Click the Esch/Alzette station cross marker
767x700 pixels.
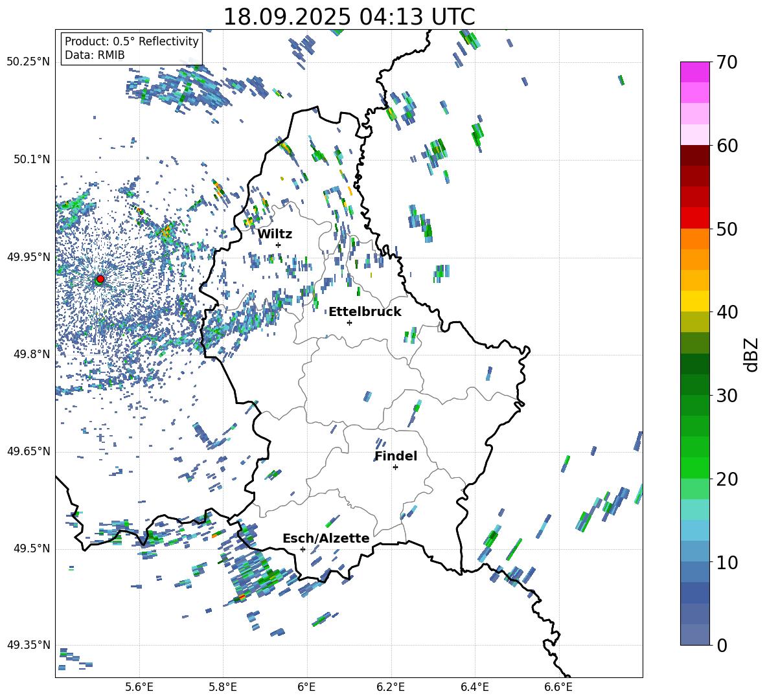coord(303,549)
